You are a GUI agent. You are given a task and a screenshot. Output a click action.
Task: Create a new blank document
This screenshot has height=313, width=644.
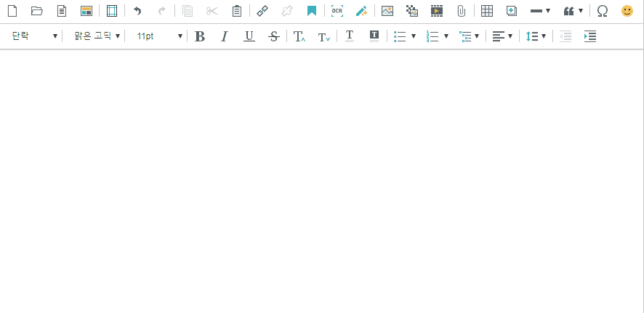12,11
